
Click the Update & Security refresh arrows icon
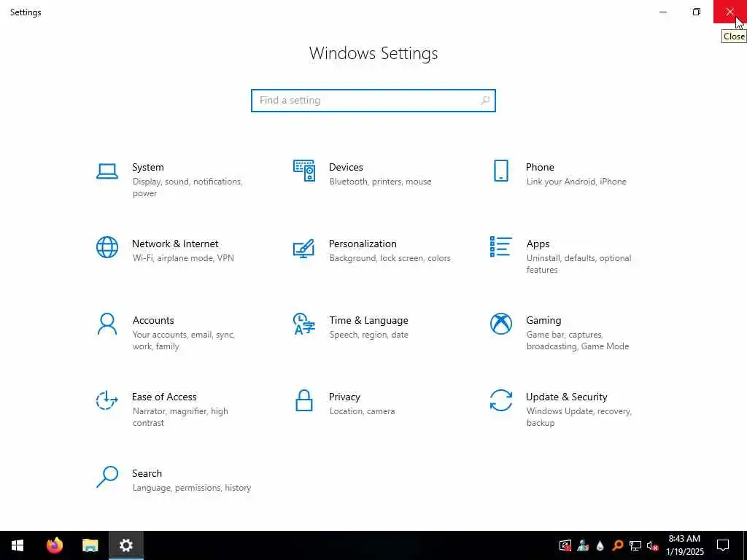tap(500, 400)
